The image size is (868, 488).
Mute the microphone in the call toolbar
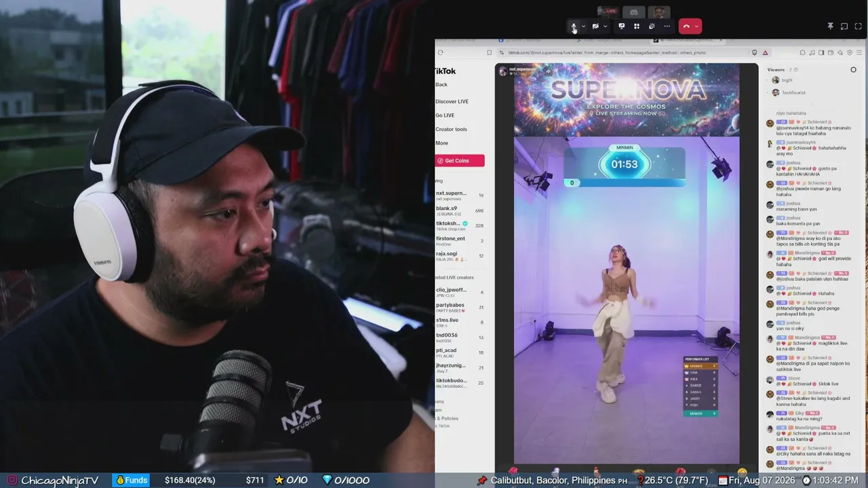coord(574,26)
